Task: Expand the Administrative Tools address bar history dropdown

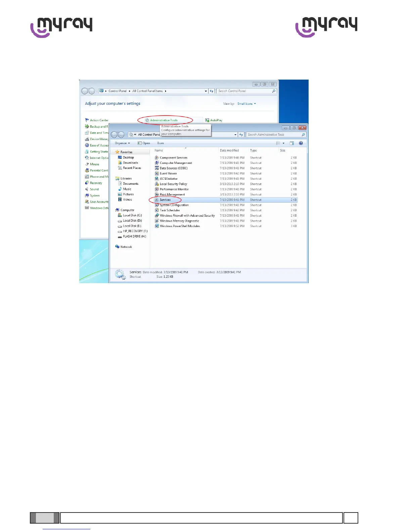Action: [235, 135]
